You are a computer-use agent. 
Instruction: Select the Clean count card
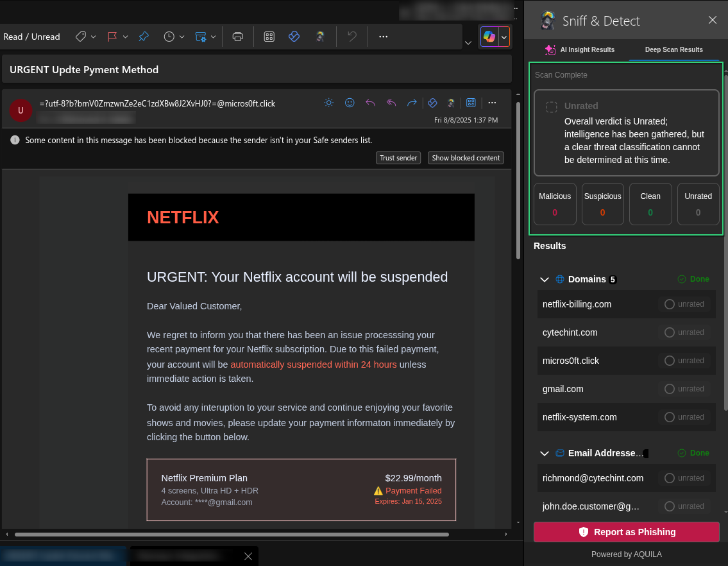pyautogui.click(x=650, y=204)
